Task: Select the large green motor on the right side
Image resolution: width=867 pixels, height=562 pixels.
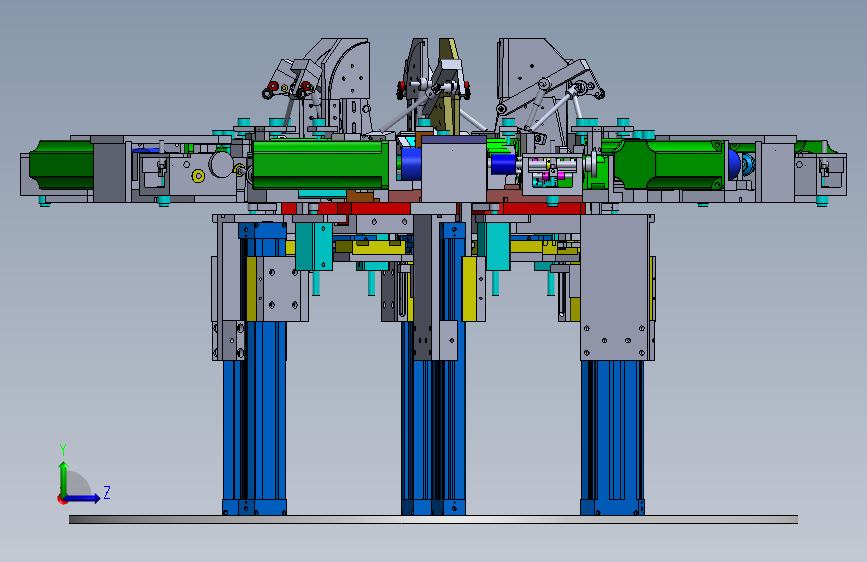Action: [x=669, y=164]
